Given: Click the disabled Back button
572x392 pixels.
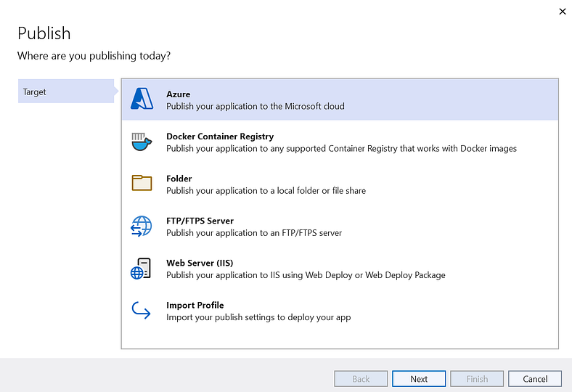Looking at the screenshot, I should click(361, 379).
